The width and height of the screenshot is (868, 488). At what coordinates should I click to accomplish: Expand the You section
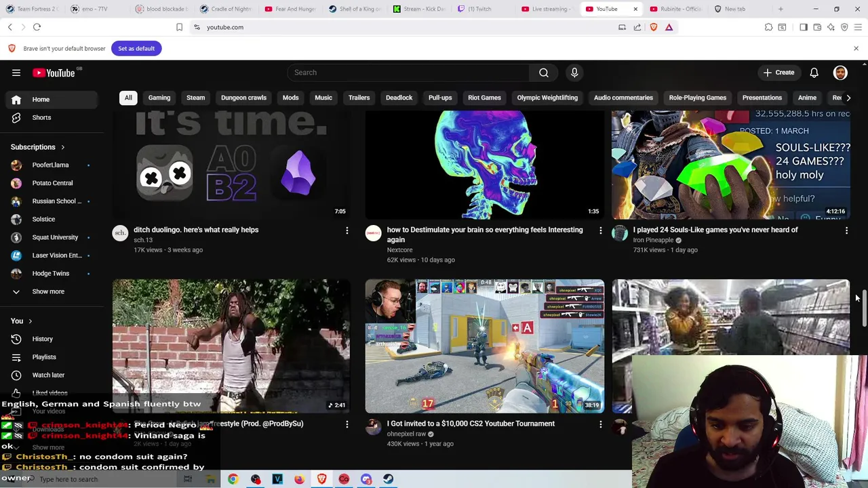pyautogui.click(x=22, y=321)
